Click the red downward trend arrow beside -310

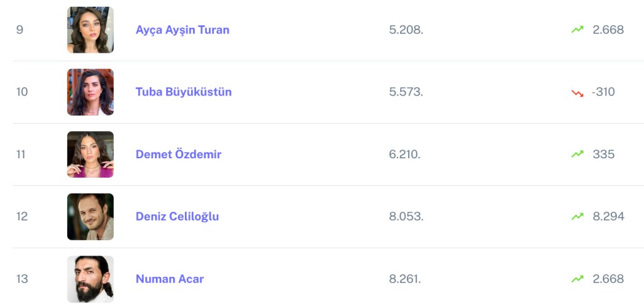[577, 92]
